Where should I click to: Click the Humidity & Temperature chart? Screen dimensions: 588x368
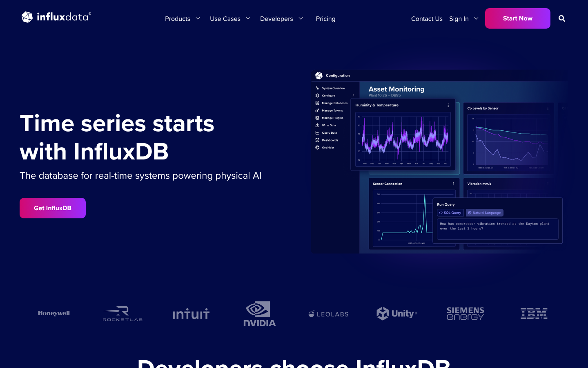pos(403,140)
